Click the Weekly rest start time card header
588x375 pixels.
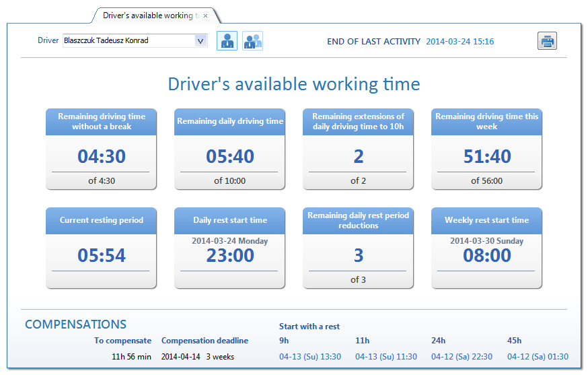click(487, 221)
